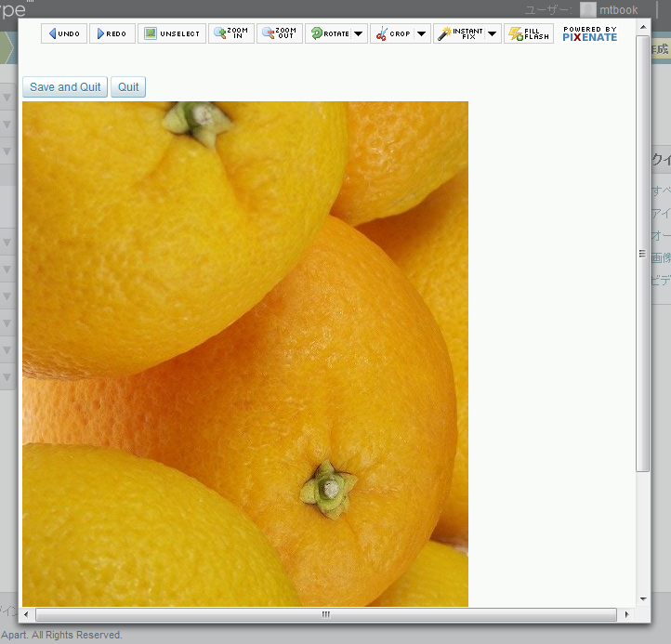Click the vertical scrollbar down arrow
Viewport: 671px width, 644px height.
coord(643,599)
